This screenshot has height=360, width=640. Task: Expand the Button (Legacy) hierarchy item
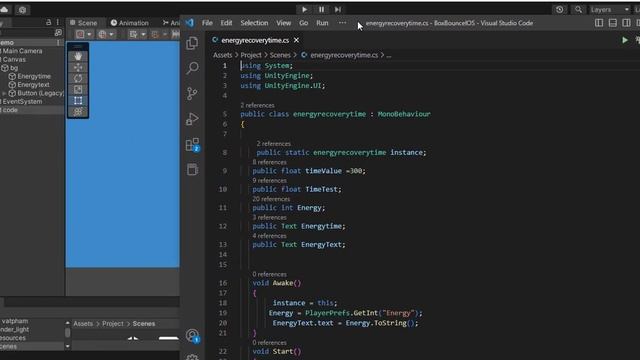[x=4, y=93]
